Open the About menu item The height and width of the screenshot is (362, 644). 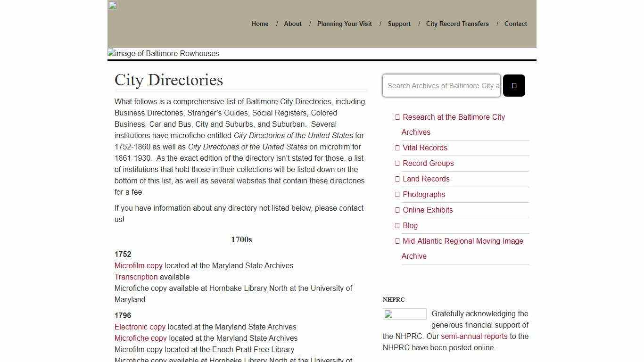click(x=292, y=24)
